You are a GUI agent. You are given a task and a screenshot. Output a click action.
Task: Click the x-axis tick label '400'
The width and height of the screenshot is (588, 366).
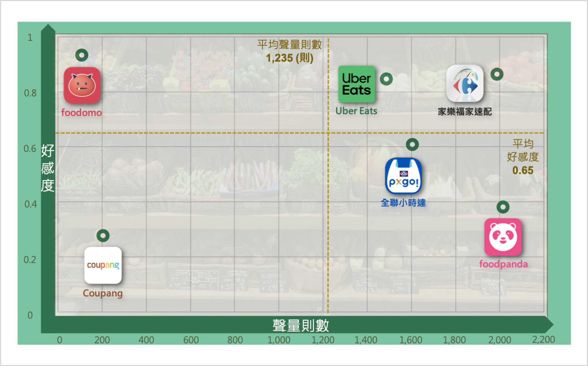[146, 340]
